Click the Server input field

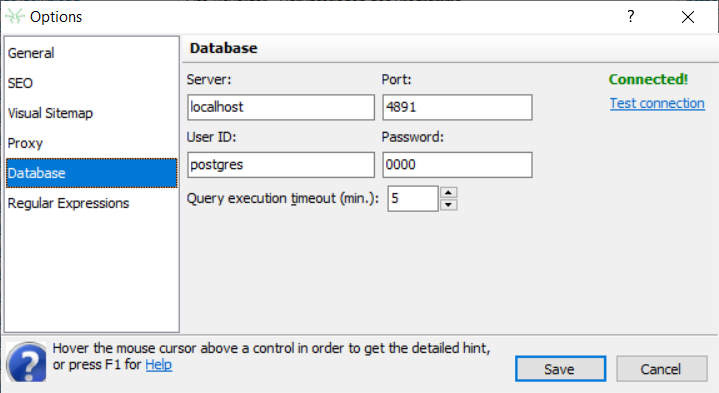(x=281, y=107)
